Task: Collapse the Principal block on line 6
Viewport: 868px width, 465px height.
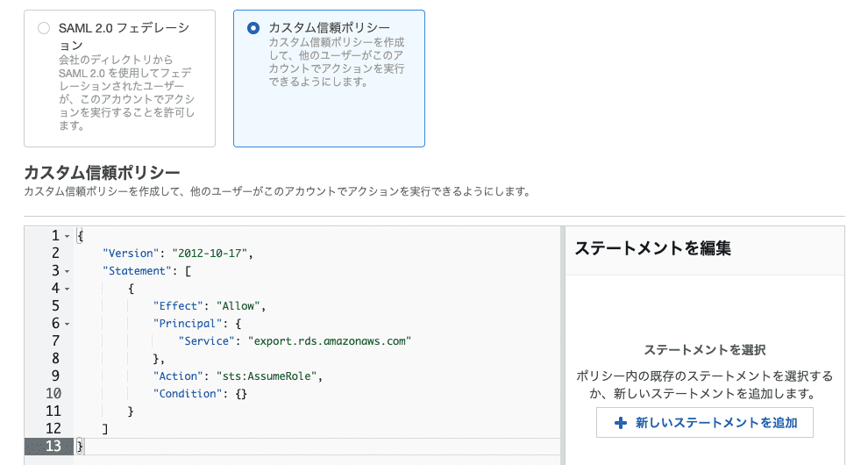Action: 68,324
